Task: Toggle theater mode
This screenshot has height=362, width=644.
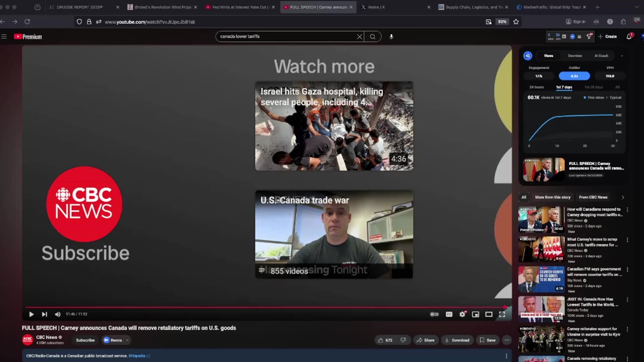Action: click(489, 314)
